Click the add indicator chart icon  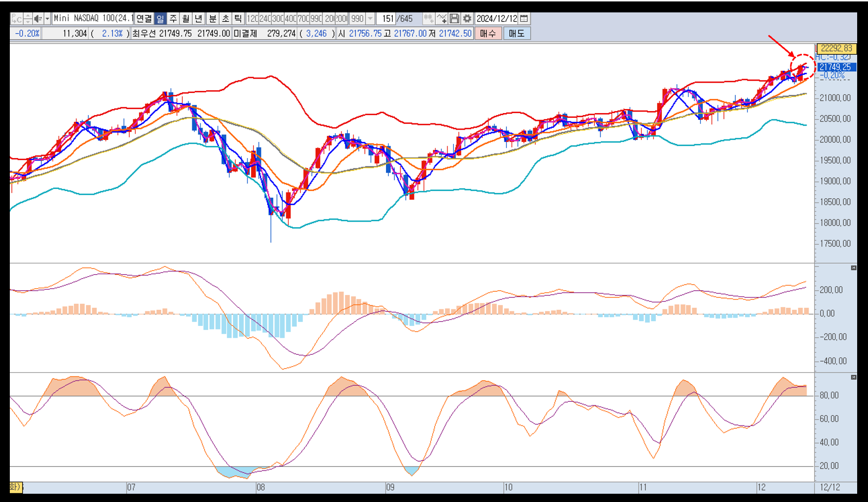pos(442,19)
